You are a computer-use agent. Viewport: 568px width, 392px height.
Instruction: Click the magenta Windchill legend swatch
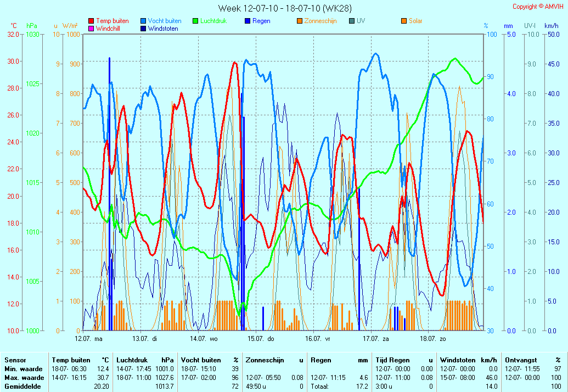point(91,29)
